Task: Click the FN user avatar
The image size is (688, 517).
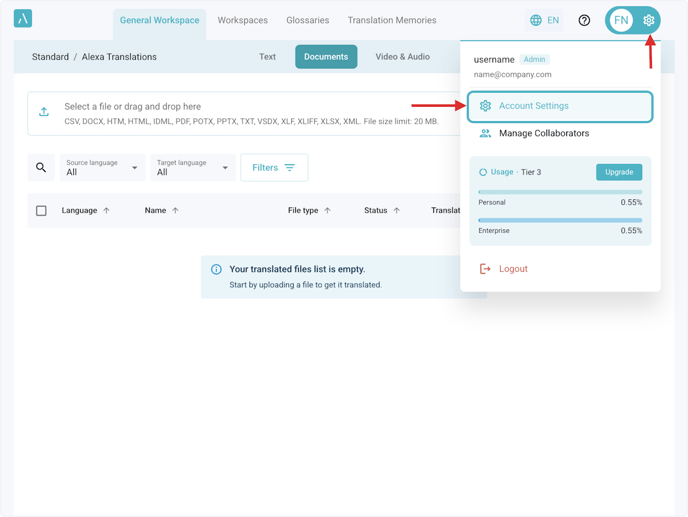Action: 621,20
